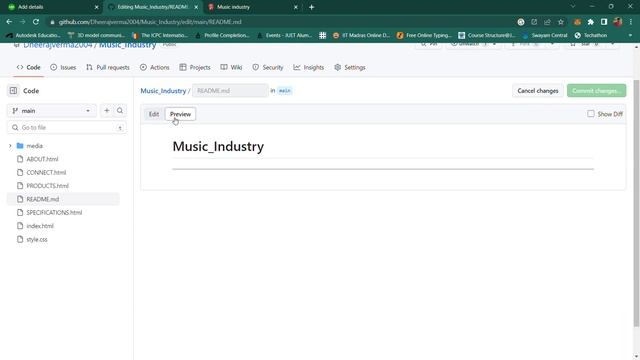
Task: Open the Wiki tab
Action: click(x=231, y=67)
